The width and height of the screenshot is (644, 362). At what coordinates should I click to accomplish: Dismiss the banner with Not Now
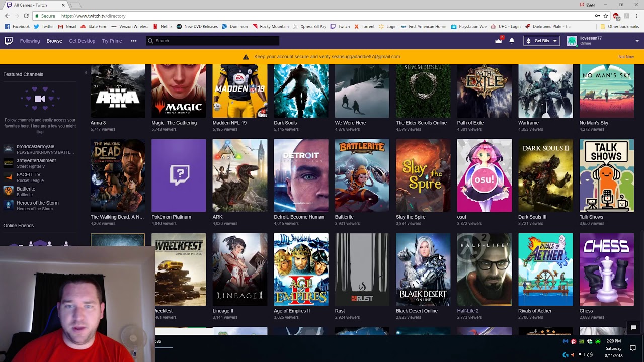(x=626, y=57)
